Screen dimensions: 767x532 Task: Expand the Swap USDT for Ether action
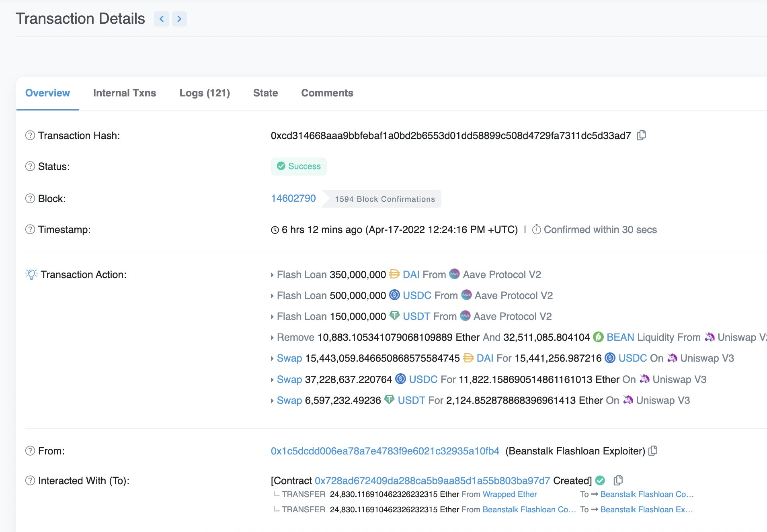(x=272, y=401)
